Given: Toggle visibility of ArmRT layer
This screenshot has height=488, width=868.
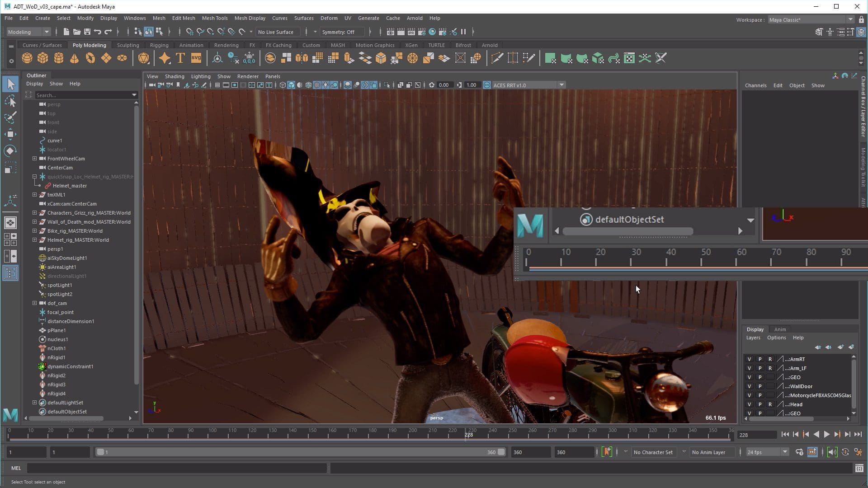Looking at the screenshot, I should (749, 359).
